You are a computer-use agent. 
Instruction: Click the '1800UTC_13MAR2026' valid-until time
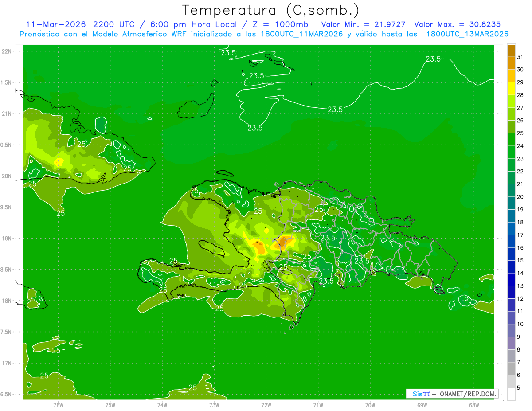[x=467, y=34]
